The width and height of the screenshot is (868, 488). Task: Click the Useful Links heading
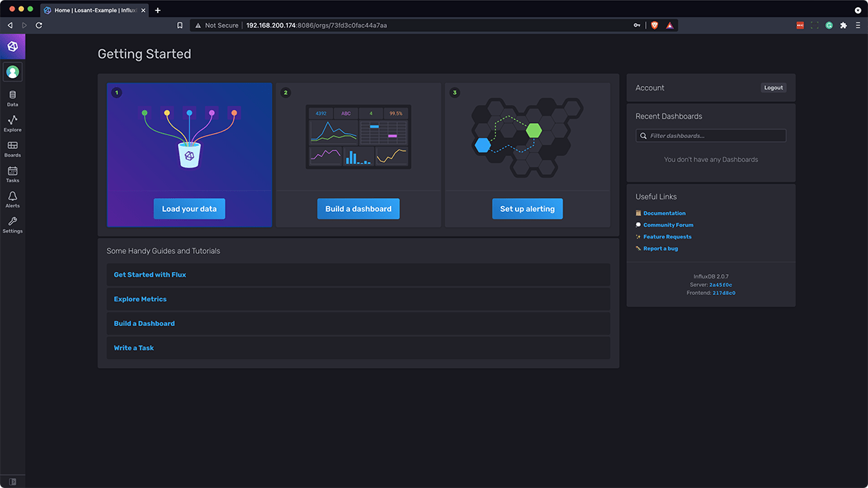(x=656, y=197)
